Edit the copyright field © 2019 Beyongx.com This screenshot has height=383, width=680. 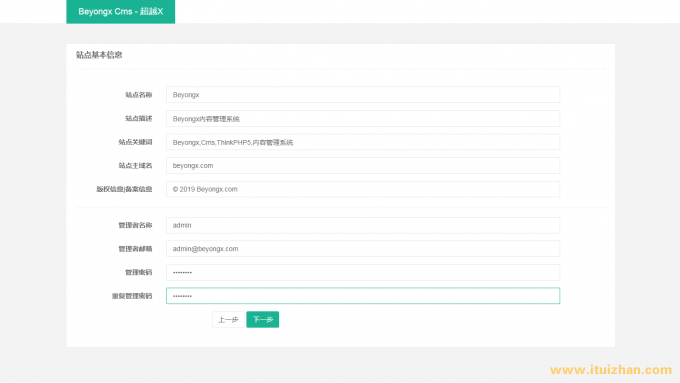click(x=363, y=189)
